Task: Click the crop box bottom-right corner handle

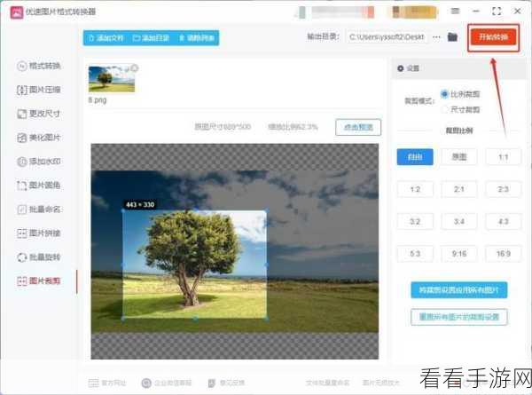Action: pos(267,319)
